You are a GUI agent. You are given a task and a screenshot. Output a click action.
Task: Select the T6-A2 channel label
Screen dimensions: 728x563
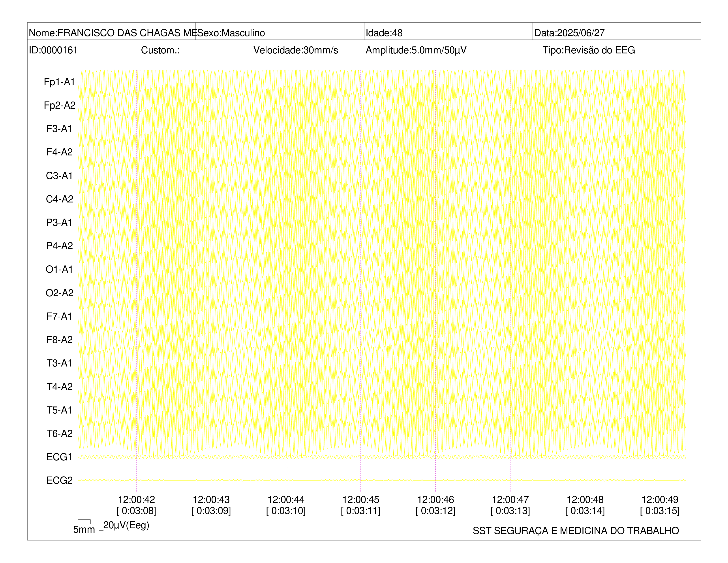tap(59, 433)
